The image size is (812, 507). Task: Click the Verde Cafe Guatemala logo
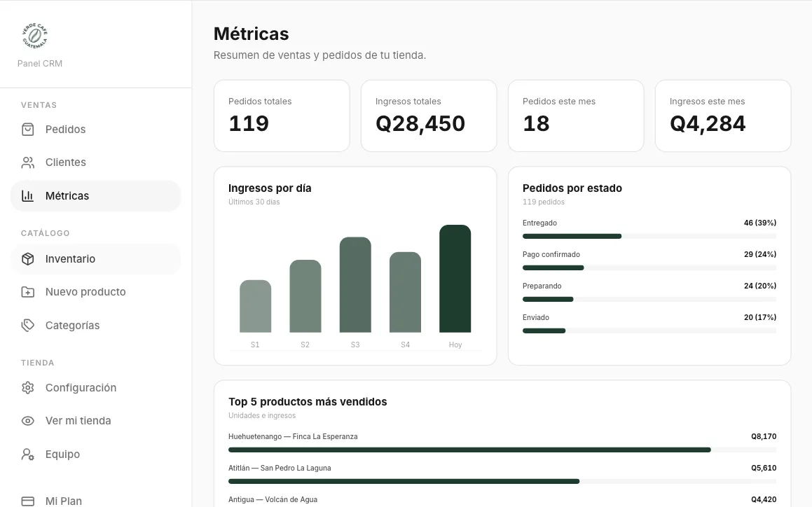click(x=35, y=36)
